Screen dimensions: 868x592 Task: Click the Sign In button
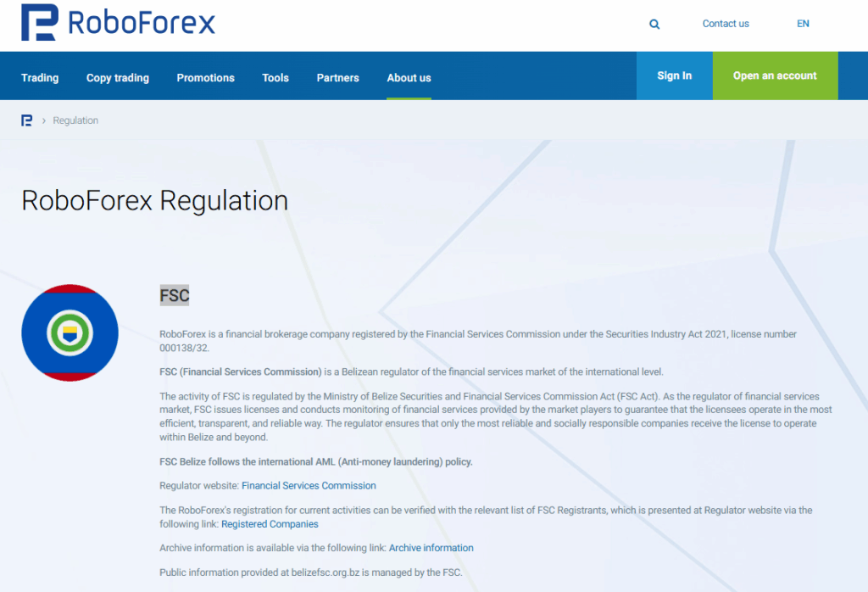click(x=674, y=75)
